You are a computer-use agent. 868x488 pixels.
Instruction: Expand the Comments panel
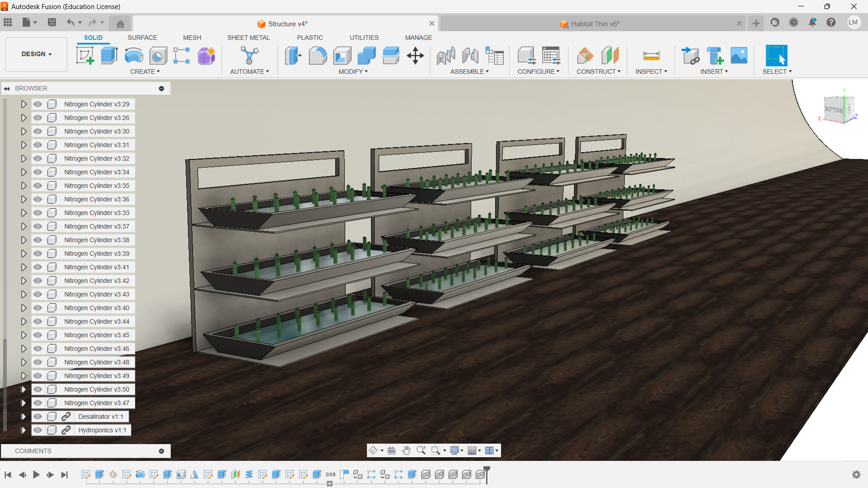(161, 451)
